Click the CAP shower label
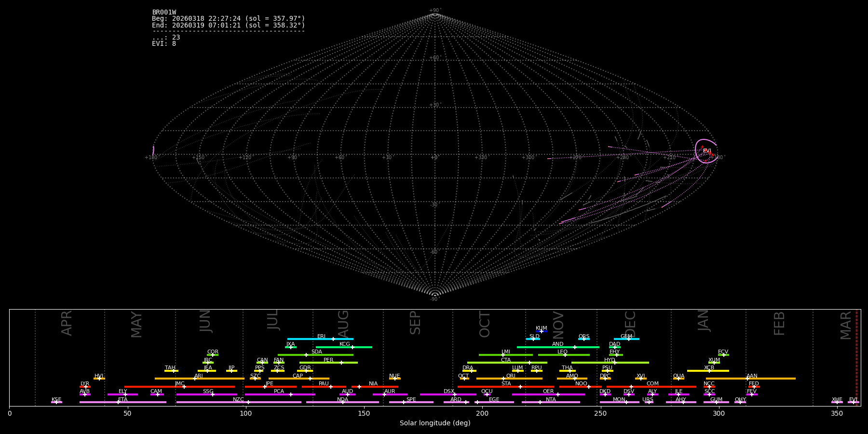868x434 pixels. coord(298,376)
